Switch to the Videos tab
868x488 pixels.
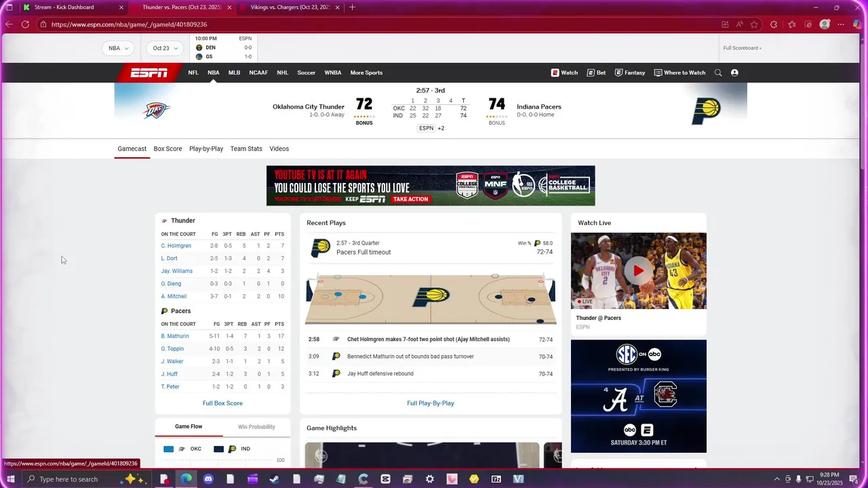click(279, 148)
